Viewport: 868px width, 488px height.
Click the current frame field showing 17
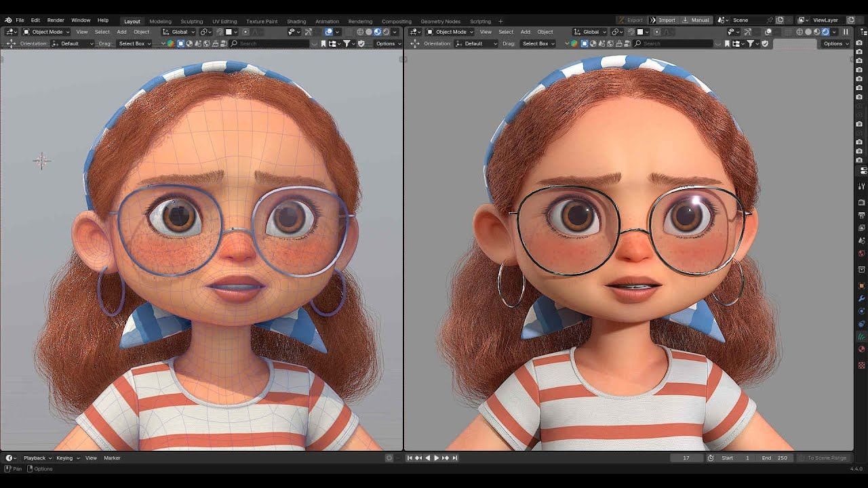(x=686, y=458)
